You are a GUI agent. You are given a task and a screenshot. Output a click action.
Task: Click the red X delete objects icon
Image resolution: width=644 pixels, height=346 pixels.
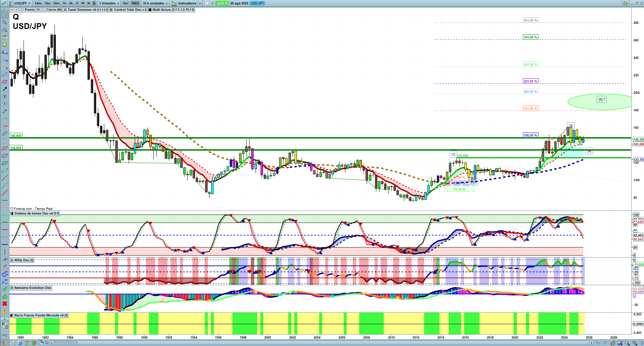pyautogui.click(x=4, y=304)
